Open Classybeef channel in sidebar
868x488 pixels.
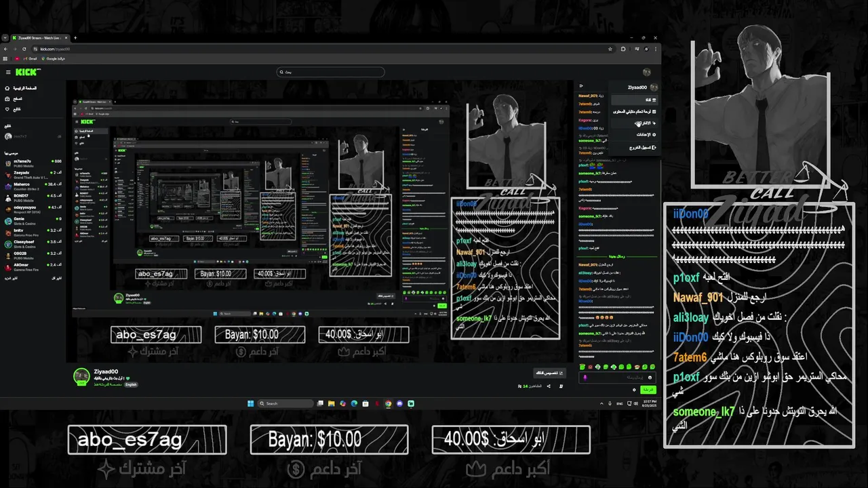point(33,243)
